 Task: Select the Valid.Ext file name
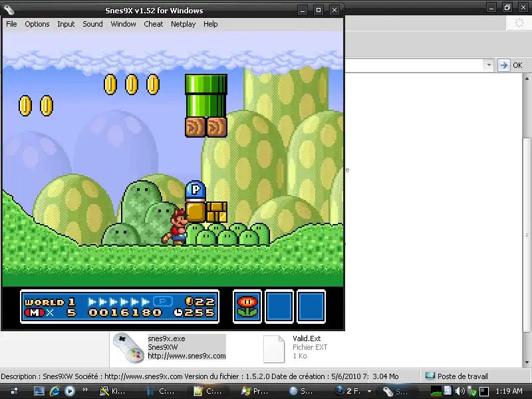[x=307, y=338]
